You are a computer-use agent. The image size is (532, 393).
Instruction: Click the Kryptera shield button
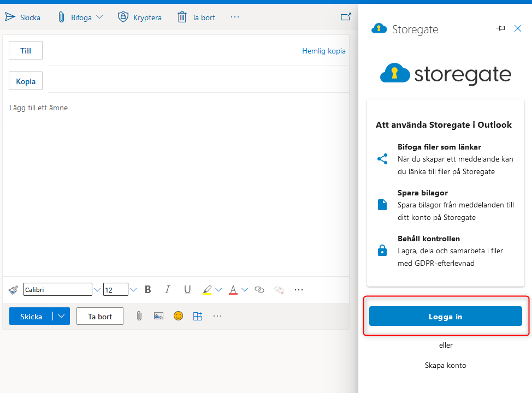coord(139,17)
